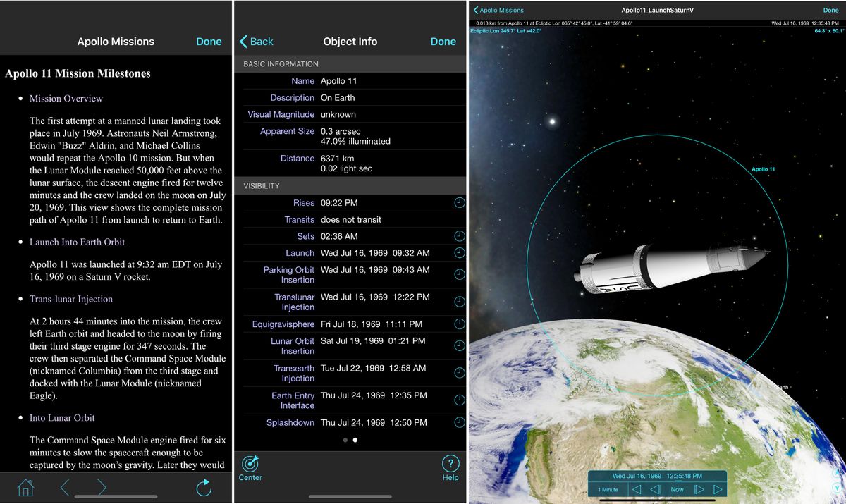Image resolution: width=846 pixels, height=504 pixels.
Task: Tap Done in the Apollo Missions panel
Action: tap(209, 42)
